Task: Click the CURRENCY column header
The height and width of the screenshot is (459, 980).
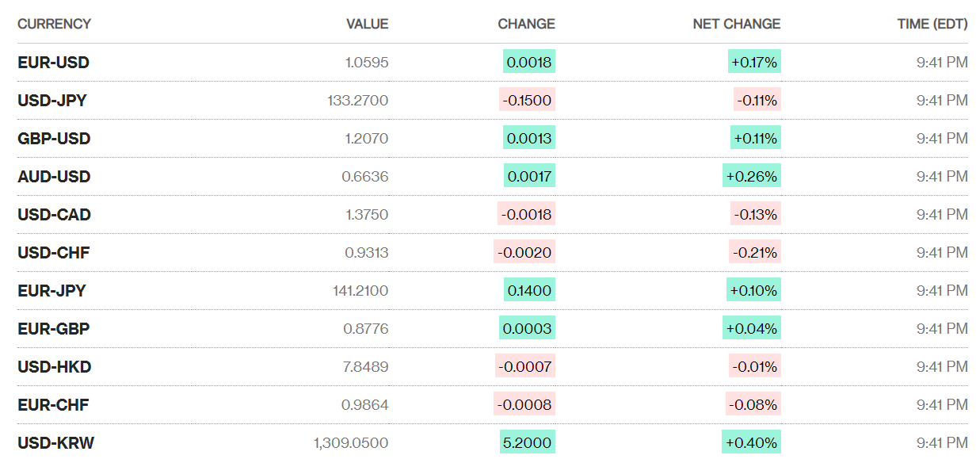Action: [54, 24]
